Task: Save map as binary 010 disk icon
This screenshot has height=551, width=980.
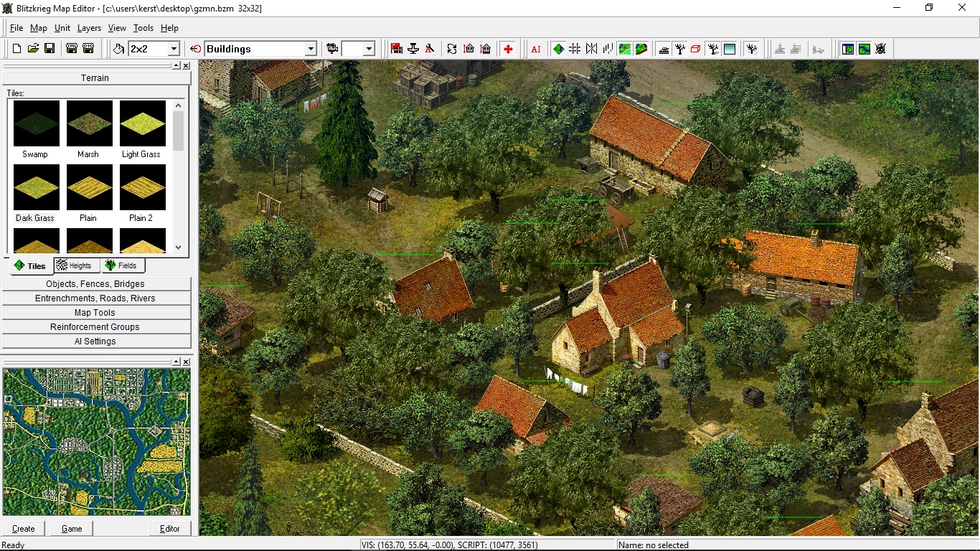Action: (88, 49)
